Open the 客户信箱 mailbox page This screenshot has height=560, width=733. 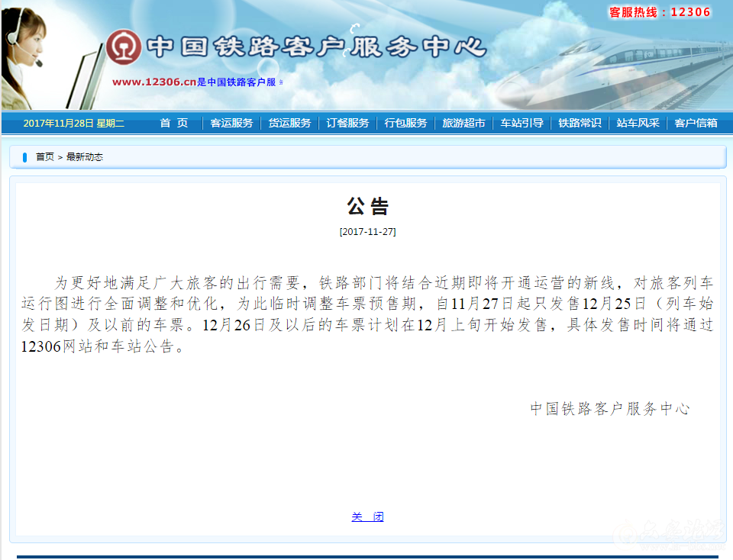695,122
